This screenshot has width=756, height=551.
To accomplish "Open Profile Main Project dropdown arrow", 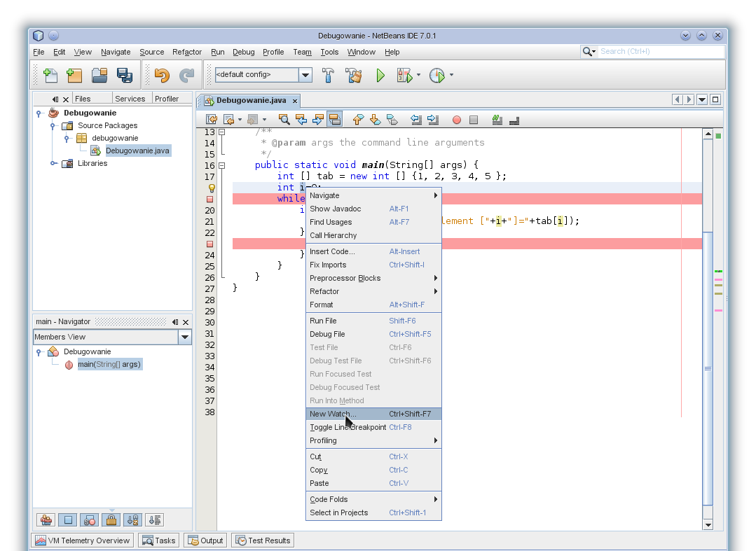I will click(x=451, y=75).
